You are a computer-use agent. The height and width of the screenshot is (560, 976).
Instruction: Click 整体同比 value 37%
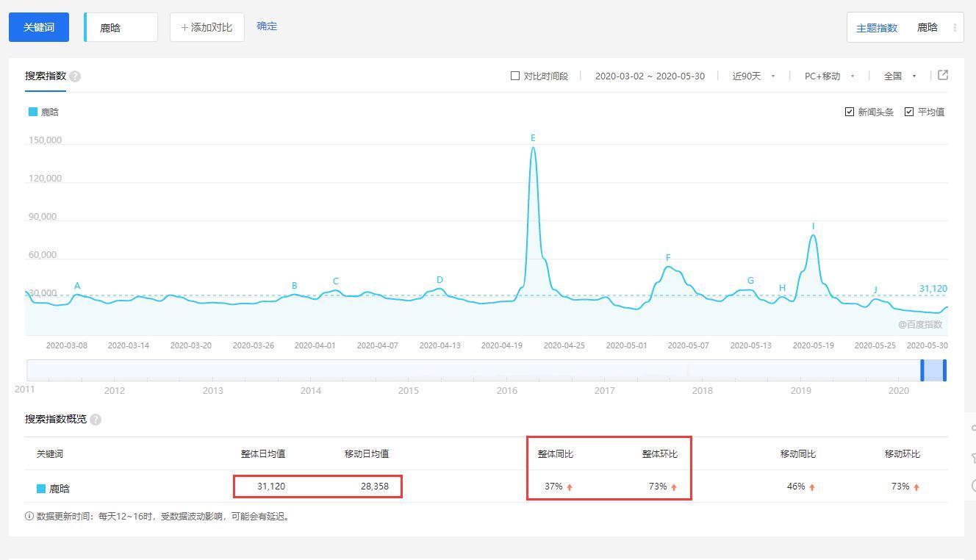point(553,487)
